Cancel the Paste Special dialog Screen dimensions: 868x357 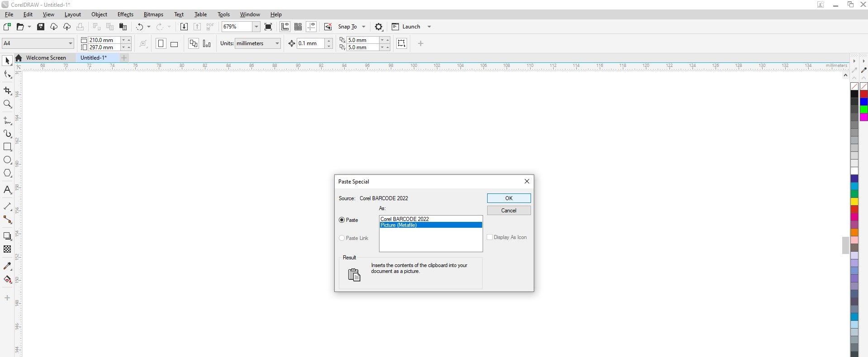[509, 211]
